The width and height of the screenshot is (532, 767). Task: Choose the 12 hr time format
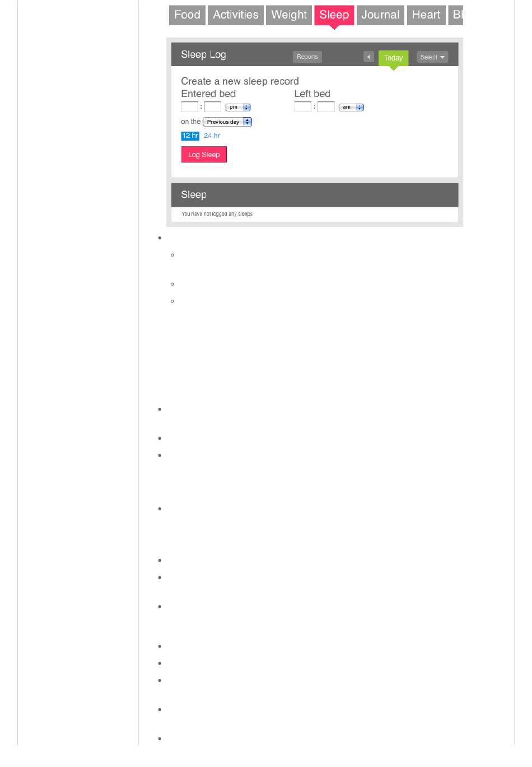click(190, 136)
